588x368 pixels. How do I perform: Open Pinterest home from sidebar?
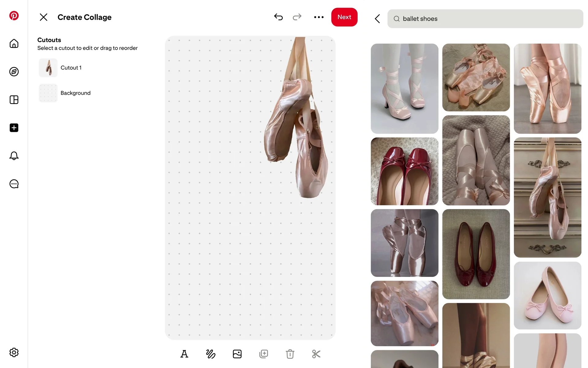coord(14,44)
